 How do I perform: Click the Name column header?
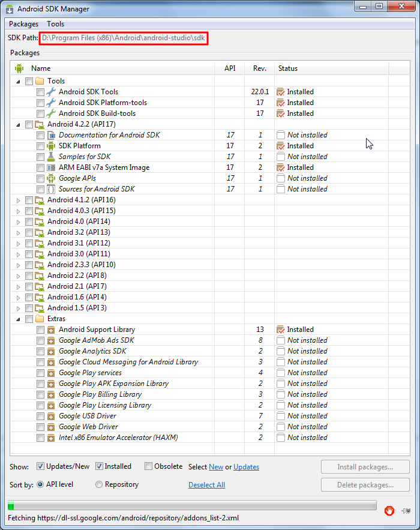pos(113,68)
